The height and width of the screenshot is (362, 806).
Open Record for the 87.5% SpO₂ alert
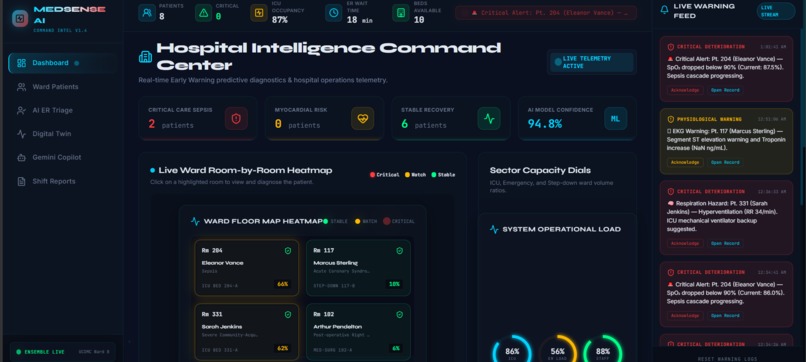725,90
